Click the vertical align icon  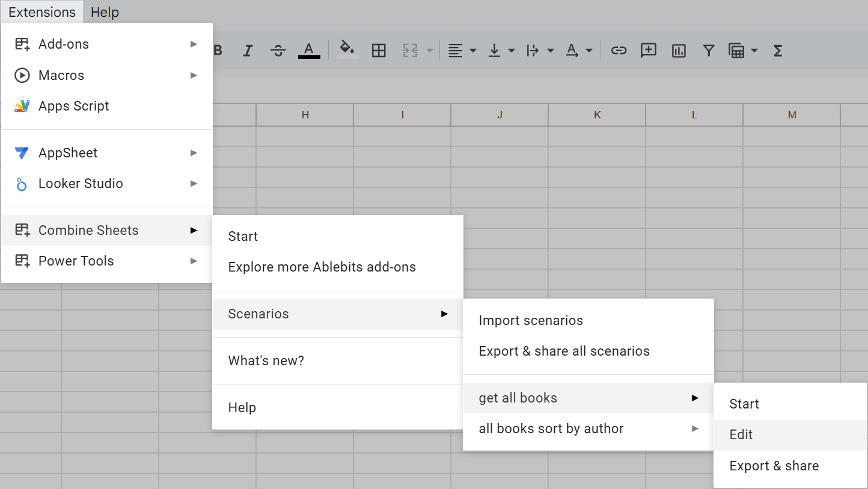(x=494, y=51)
